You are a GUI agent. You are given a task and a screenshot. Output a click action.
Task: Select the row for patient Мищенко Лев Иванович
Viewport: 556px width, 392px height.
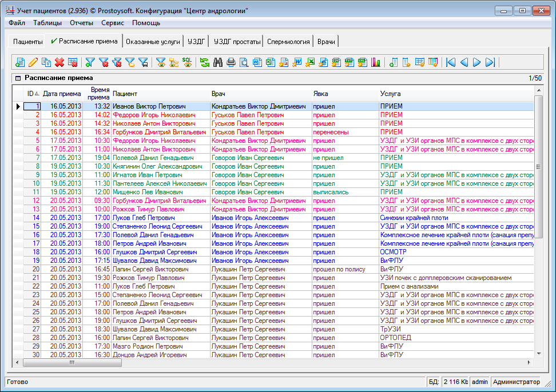[x=143, y=192]
